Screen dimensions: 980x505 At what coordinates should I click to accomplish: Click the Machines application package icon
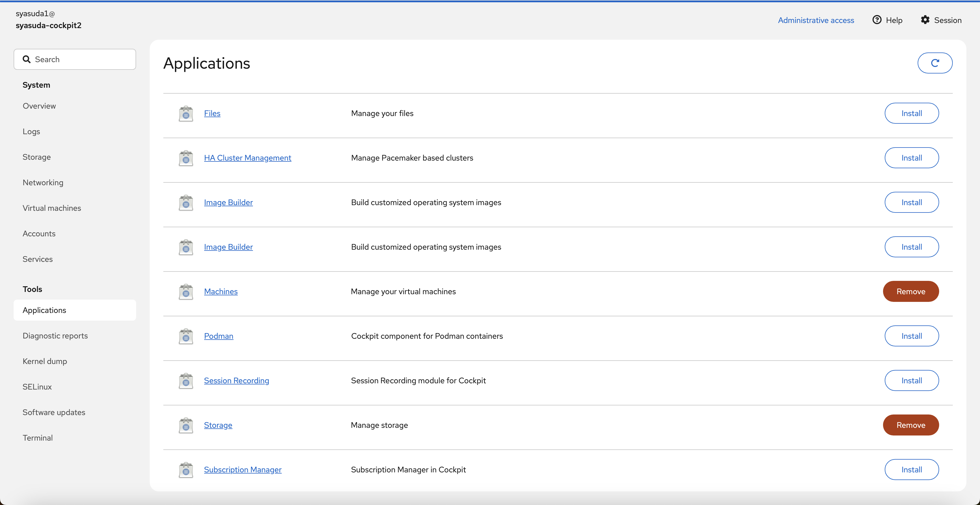click(186, 291)
